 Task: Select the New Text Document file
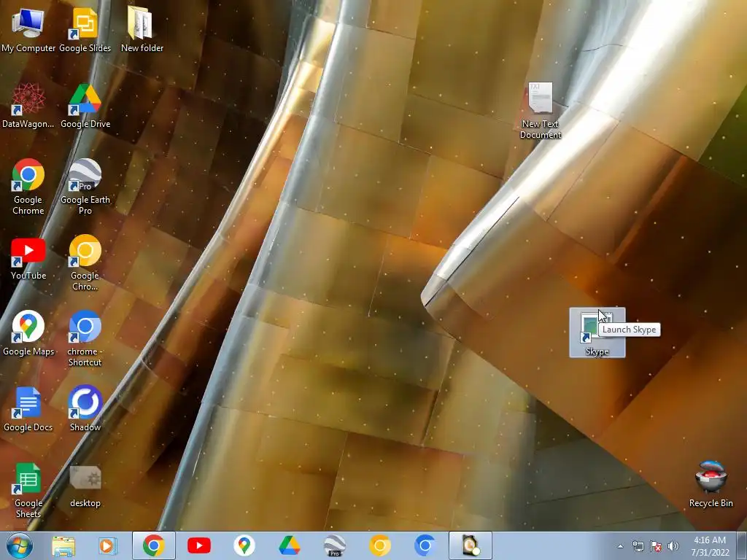click(x=541, y=111)
